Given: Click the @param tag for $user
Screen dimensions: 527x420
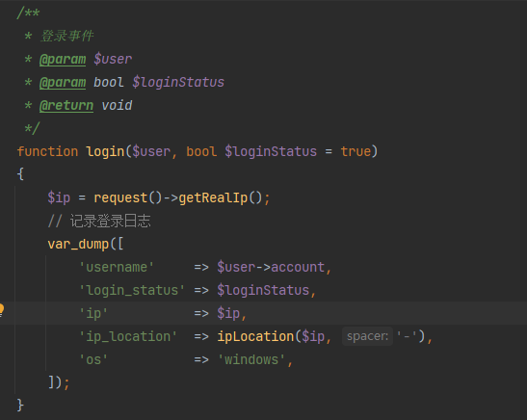Looking at the screenshot, I should pyautogui.click(x=63, y=59).
